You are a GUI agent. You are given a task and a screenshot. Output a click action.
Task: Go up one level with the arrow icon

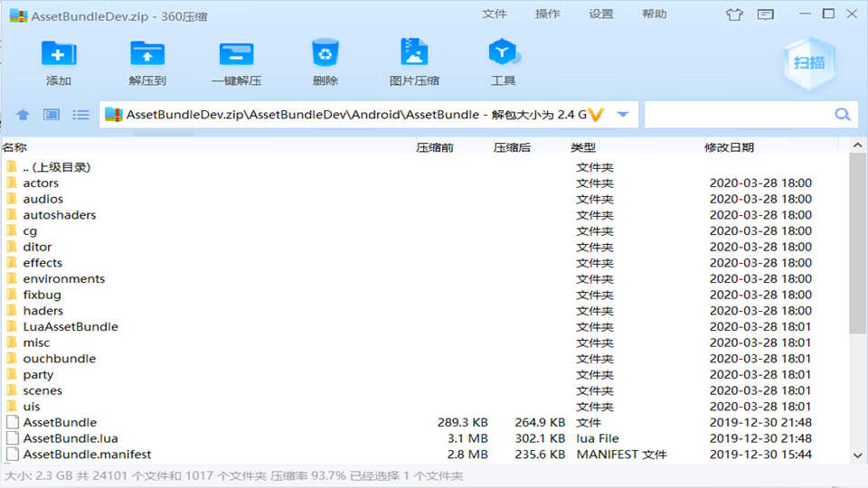pos(23,115)
